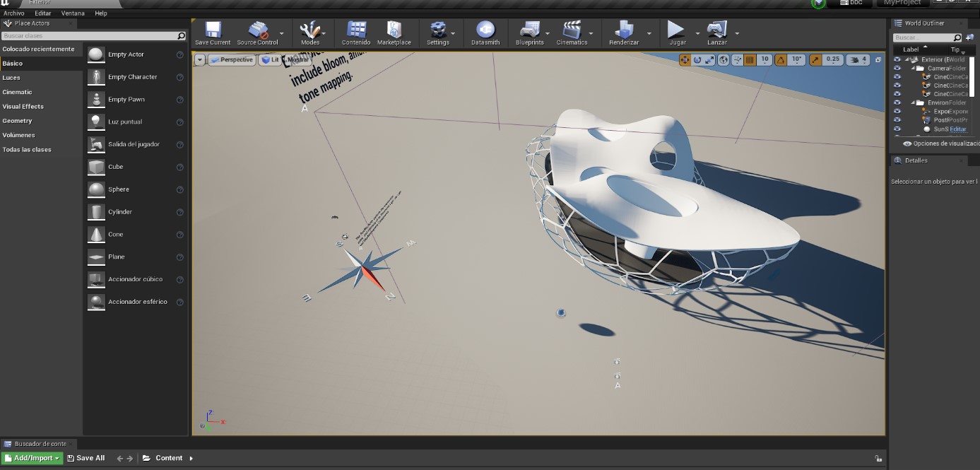Open the Marketplace from the toolbar
Viewport: 980px width, 470px height.
pyautogui.click(x=394, y=30)
